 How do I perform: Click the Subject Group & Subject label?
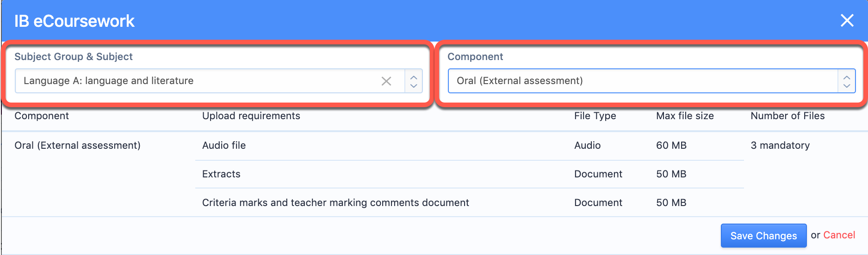click(x=74, y=57)
